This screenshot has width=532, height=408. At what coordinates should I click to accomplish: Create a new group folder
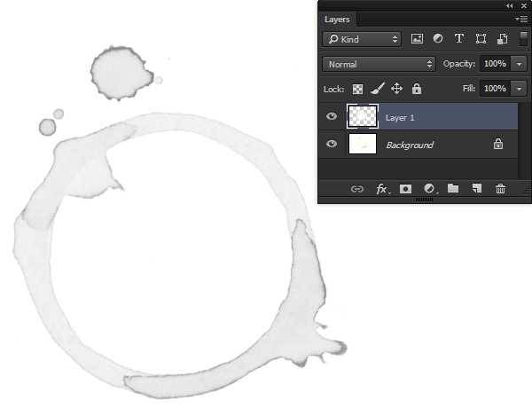[453, 188]
